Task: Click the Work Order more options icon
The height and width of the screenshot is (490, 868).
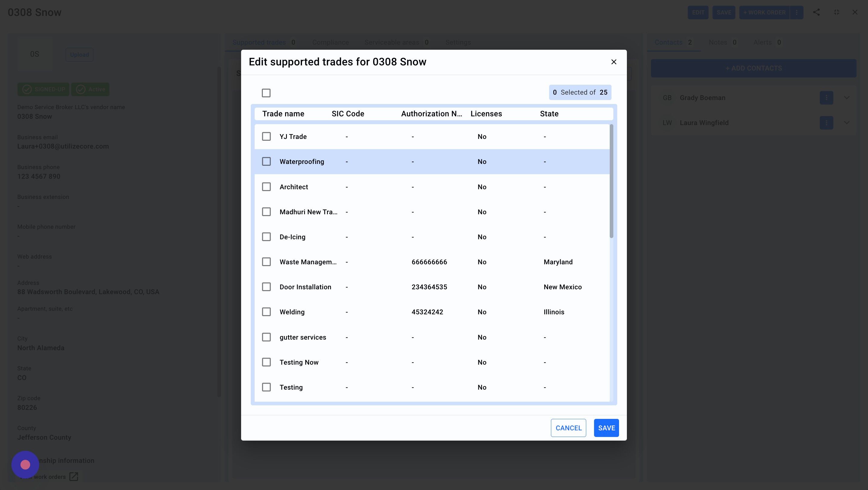Action: pyautogui.click(x=797, y=12)
